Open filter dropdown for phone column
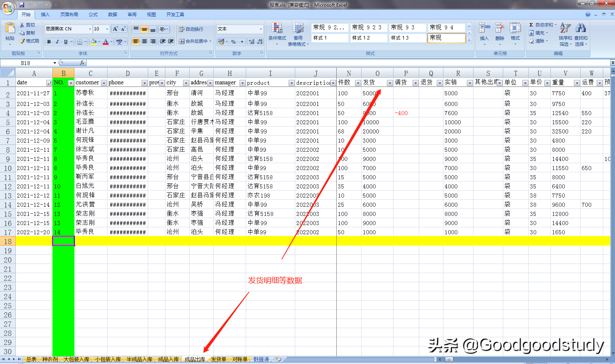The image size is (615, 364). [144, 83]
